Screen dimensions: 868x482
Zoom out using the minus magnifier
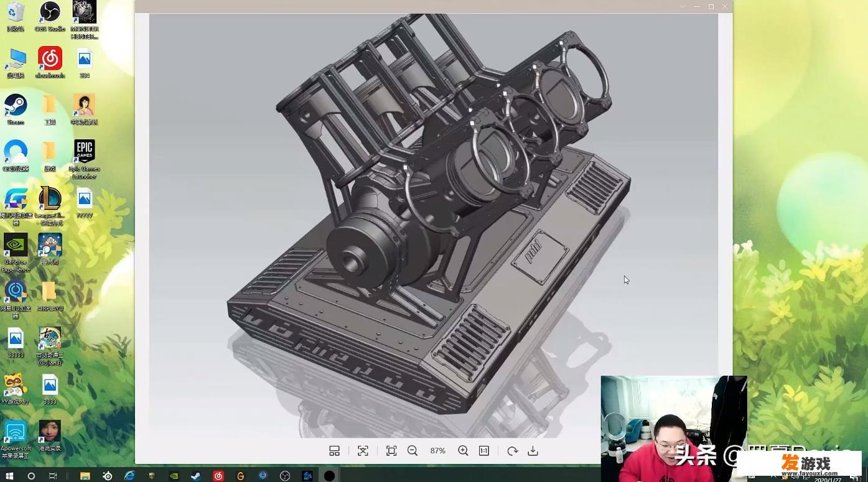[x=413, y=451]
